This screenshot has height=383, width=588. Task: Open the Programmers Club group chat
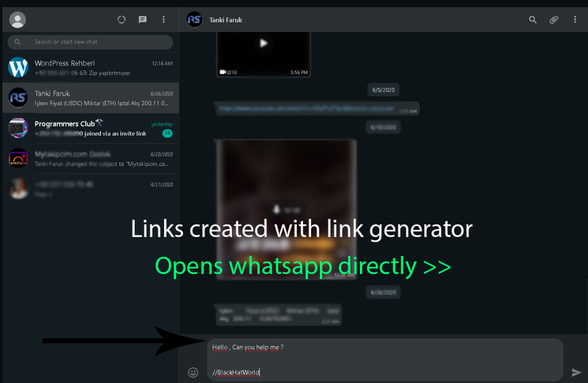pos(90,128)
